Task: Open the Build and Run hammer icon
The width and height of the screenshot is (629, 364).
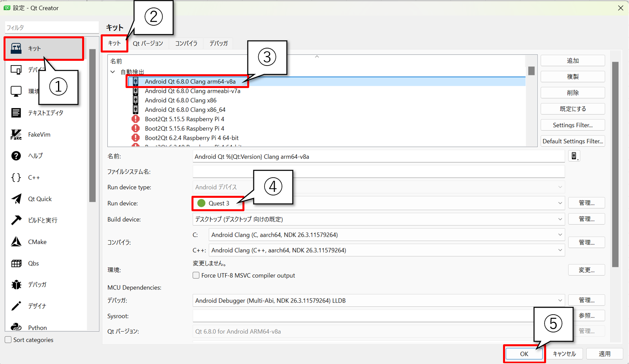Action: point(16,220)
